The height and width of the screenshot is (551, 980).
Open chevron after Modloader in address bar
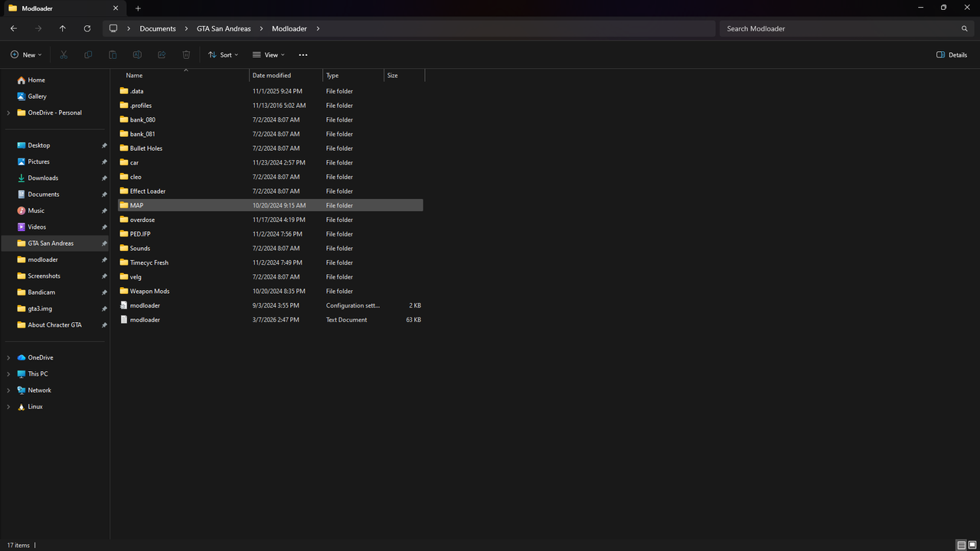318,28
